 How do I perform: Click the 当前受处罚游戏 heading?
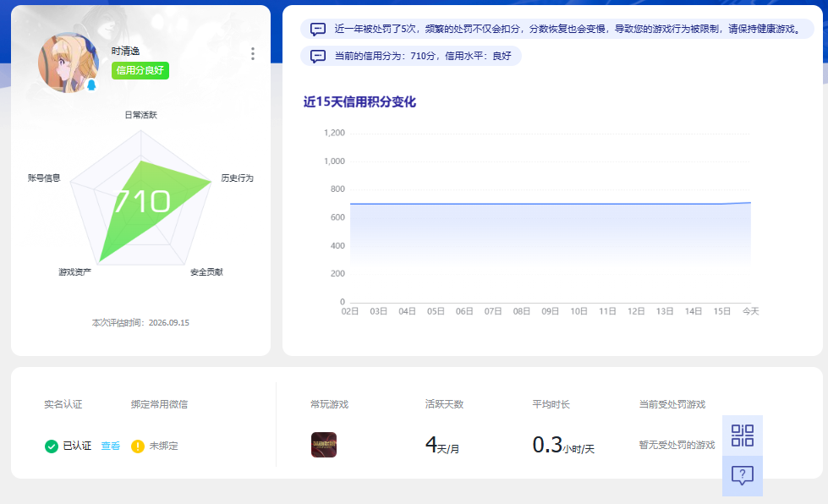pyautogui.click(x=672, y=404)
